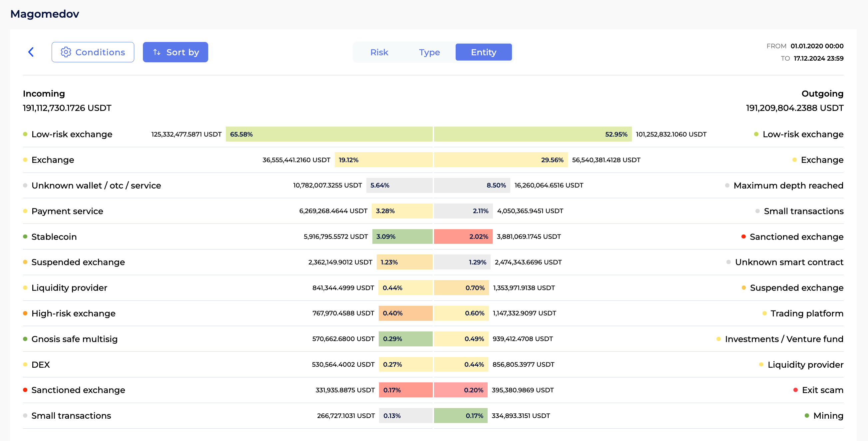
Task: Click the Conditions button label
Action: (x=100, y=52)
